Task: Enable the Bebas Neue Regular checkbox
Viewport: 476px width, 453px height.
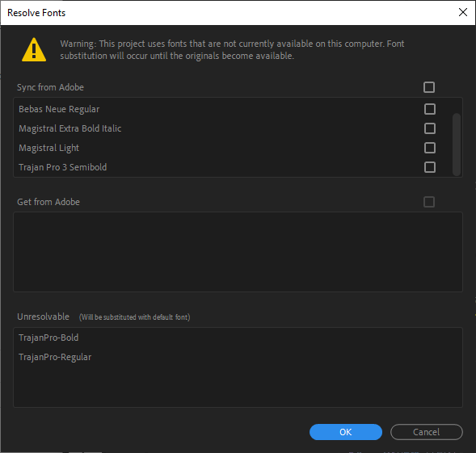Action: (430, 109)
